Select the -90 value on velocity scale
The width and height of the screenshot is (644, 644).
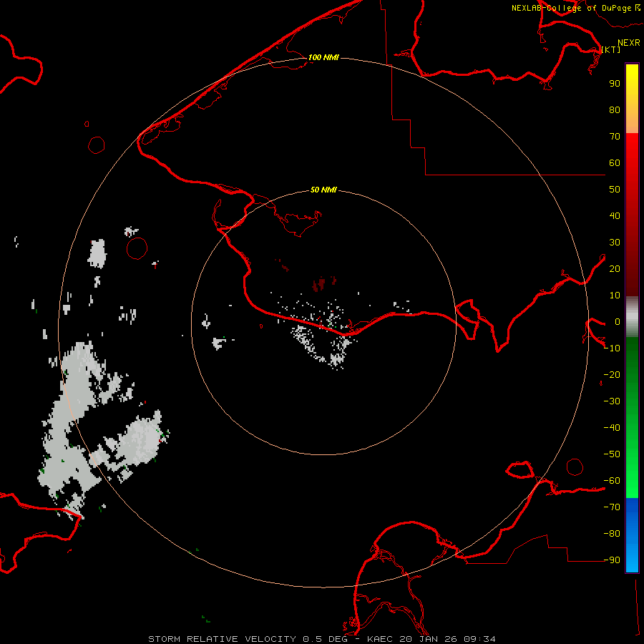612,560
